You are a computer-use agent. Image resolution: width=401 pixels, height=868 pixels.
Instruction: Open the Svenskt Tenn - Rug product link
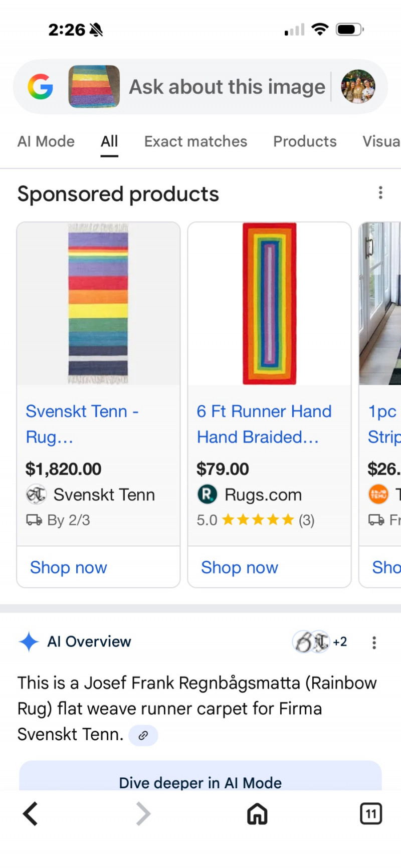point(82,423)
